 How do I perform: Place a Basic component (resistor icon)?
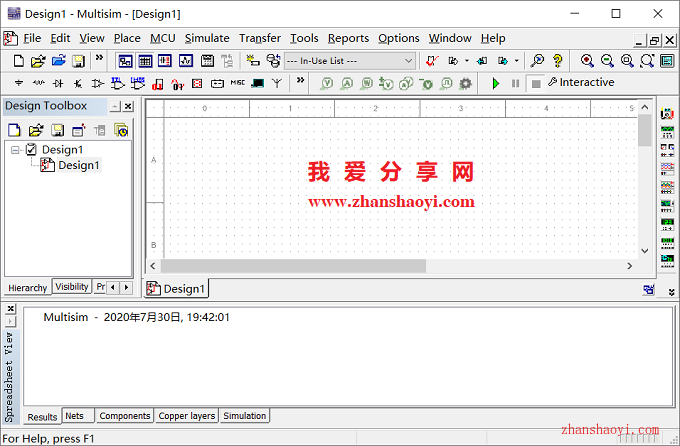tap(39, 83)
